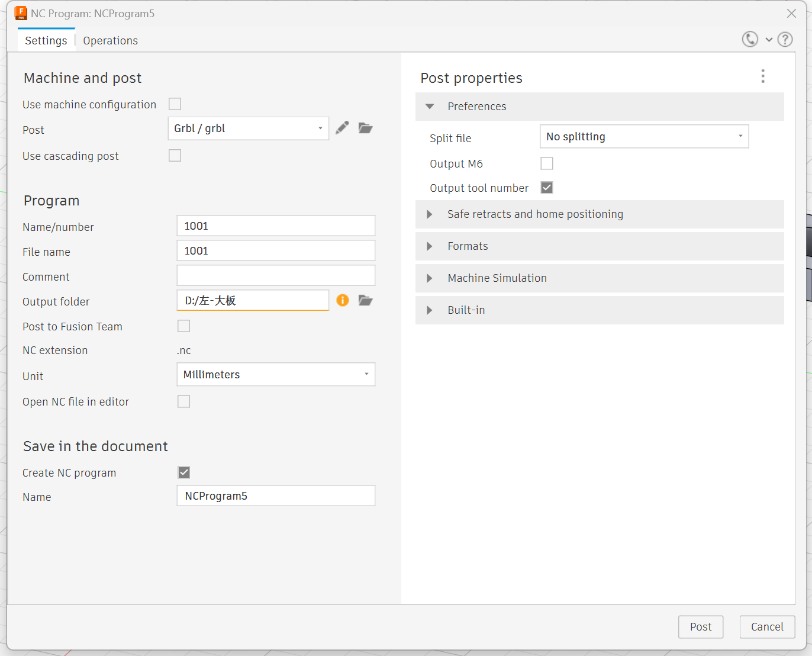Click the Post button
Screen dimensions: 812x656
tap(701, 627)
